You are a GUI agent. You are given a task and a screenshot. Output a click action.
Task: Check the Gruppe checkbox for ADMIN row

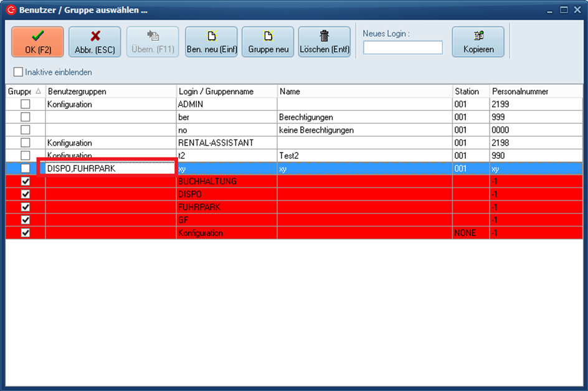tap(26, 104)
